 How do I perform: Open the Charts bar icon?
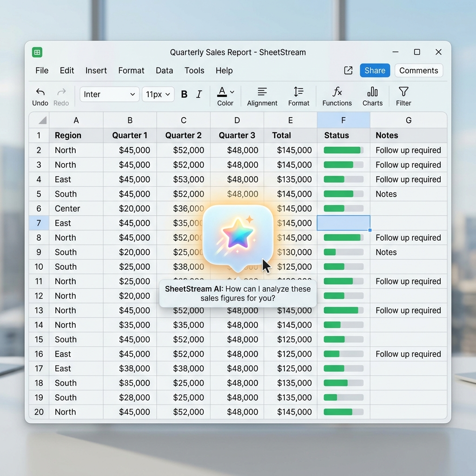372,92
